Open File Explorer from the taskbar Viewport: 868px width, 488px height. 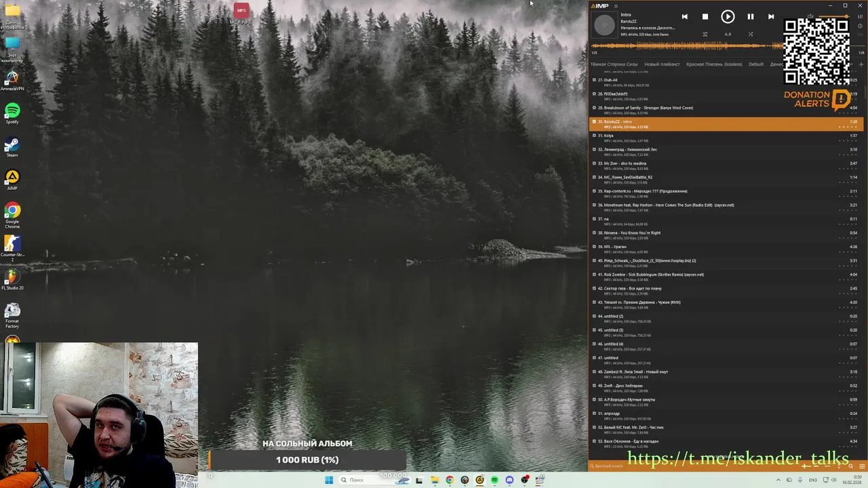435,480
